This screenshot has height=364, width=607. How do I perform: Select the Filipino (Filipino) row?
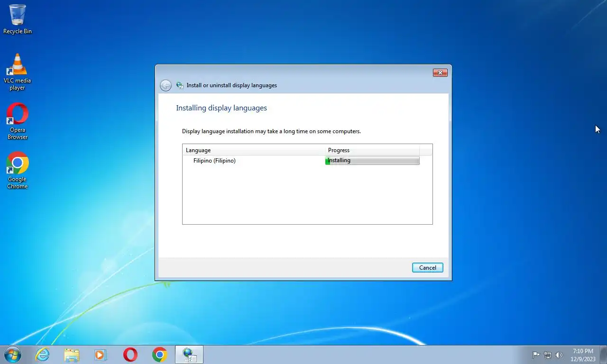click(x=307, y=161)
